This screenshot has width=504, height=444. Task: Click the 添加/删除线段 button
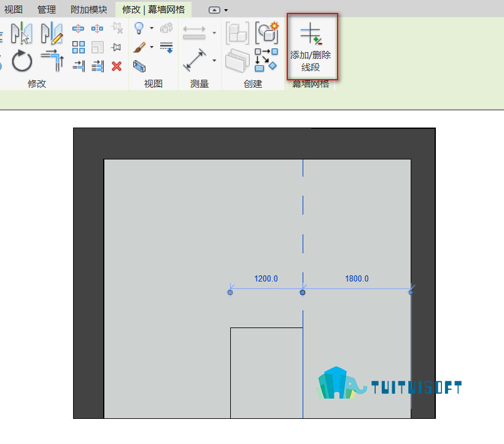pos(312,47)
